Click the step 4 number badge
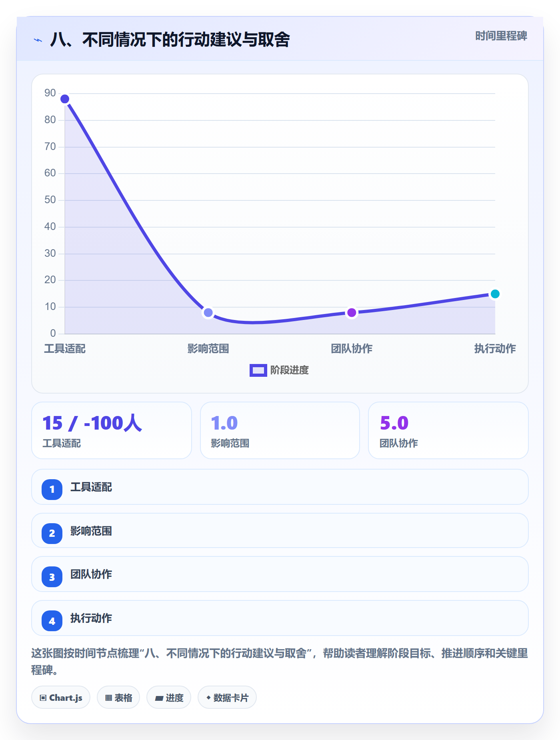The height and width of the screenshot is (740, 560). click(x=52, y=621)
